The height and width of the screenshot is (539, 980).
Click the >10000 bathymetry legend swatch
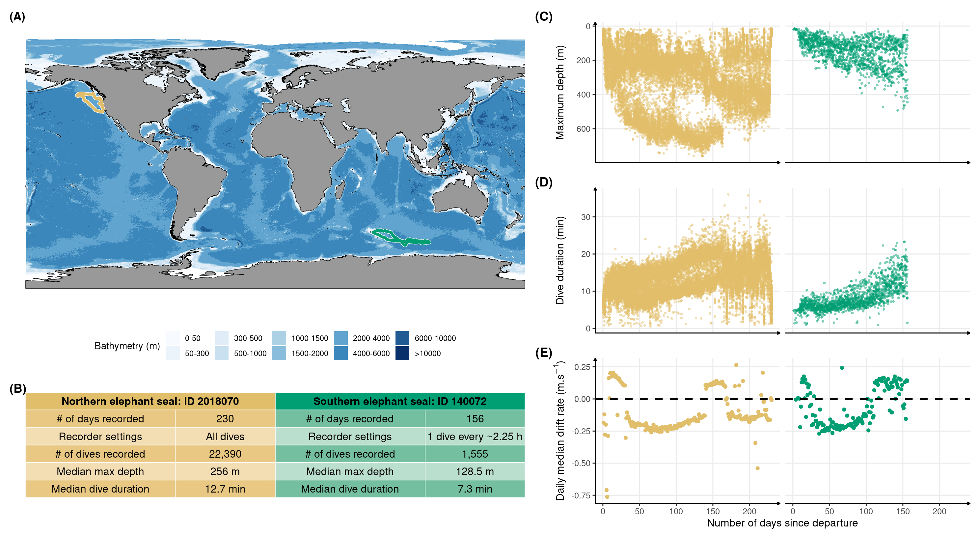(x=402, y=353)
